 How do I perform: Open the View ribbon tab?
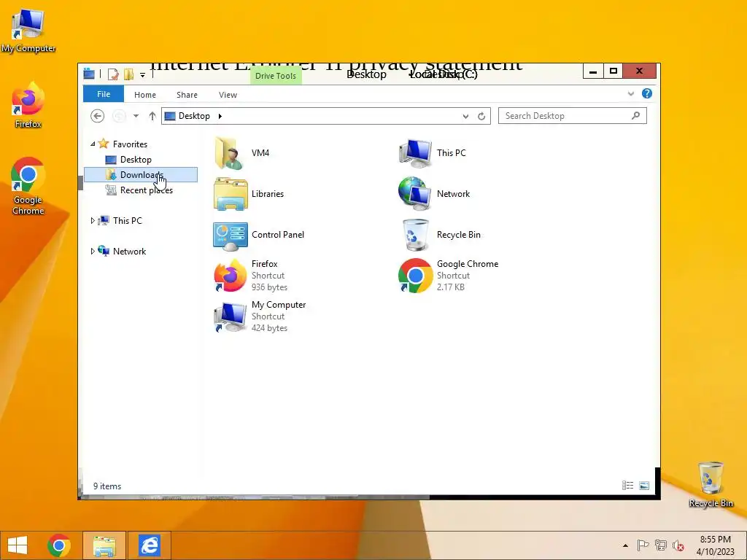[x=228, y=95]
